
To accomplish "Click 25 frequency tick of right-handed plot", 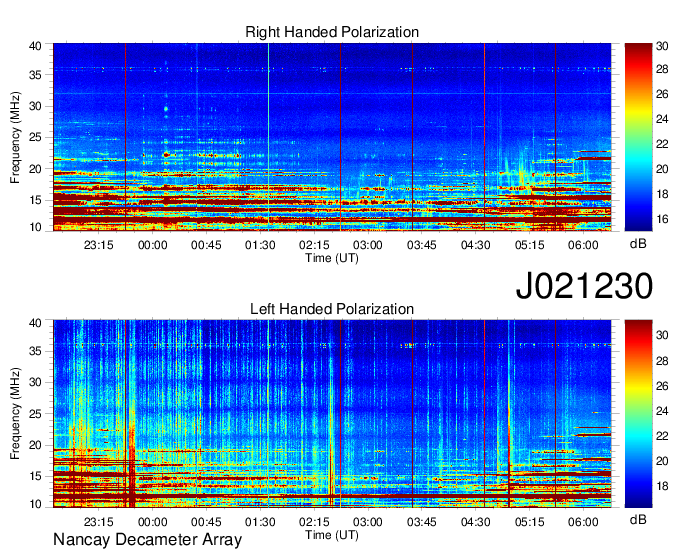I will pos(35,137).
